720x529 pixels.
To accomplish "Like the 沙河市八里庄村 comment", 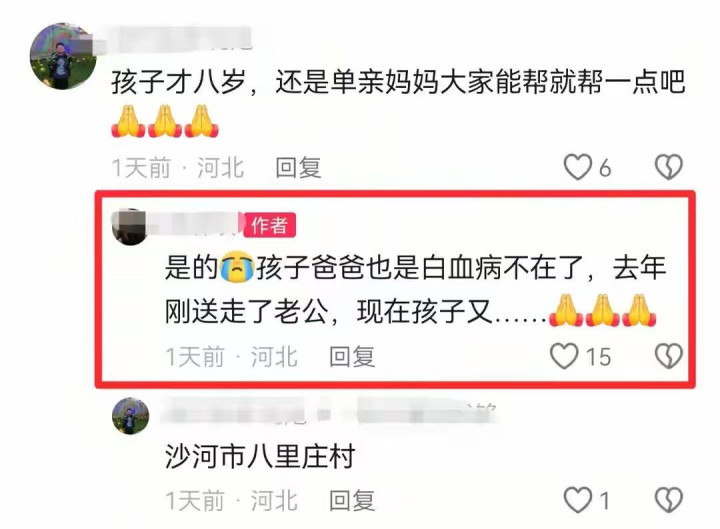I will pyautogui.click(x=578, y=500).
